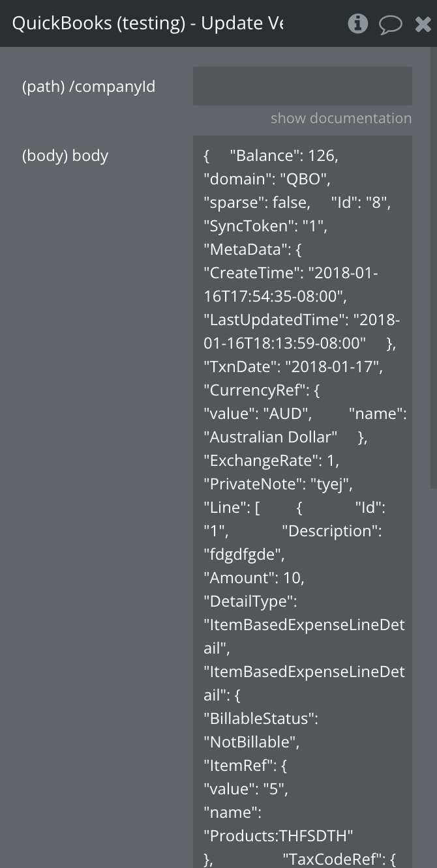The image size is (437, 868).
Task: Click the "fdgdfgde" description value
Action: (x=244, y=555)
